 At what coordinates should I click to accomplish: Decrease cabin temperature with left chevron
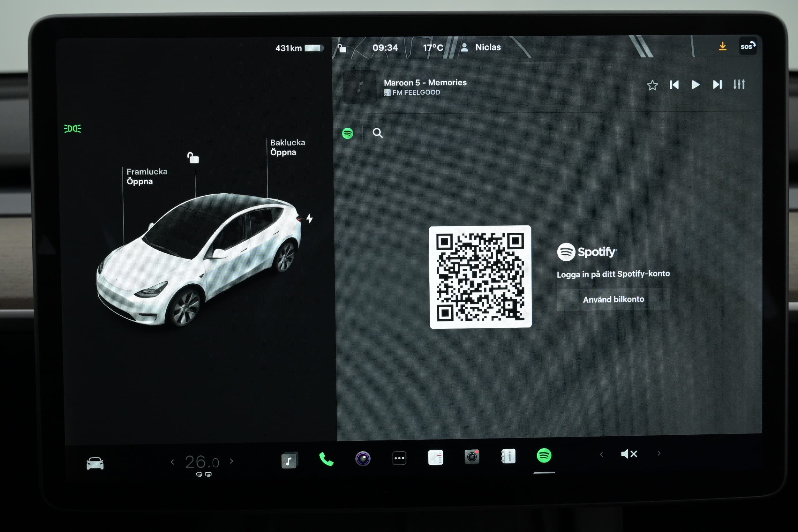coord(172,462)
